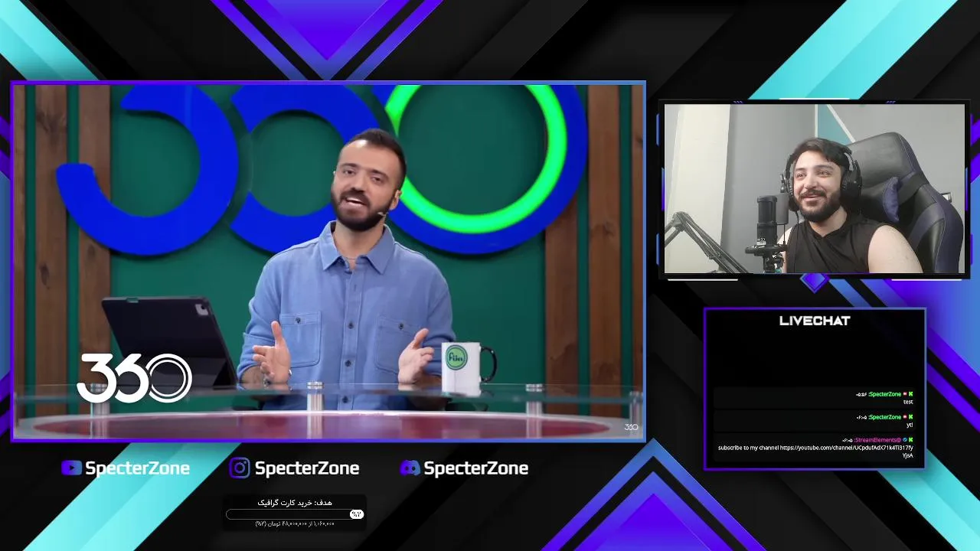The image size is (980, 551).
Task: Click SpecterZone username above 'yt!' message
Action: point(884,417)
